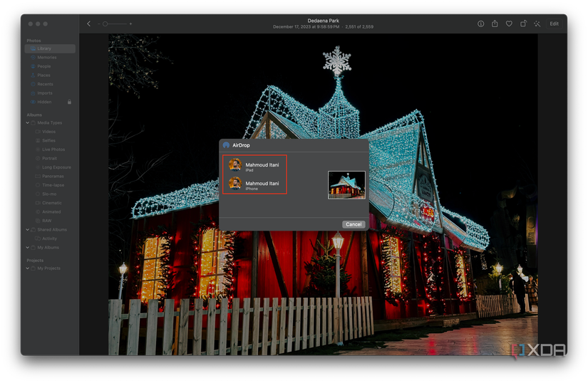Click the AirDrop icon in dialog header
588x383 pixels.
tap(226, 145)
